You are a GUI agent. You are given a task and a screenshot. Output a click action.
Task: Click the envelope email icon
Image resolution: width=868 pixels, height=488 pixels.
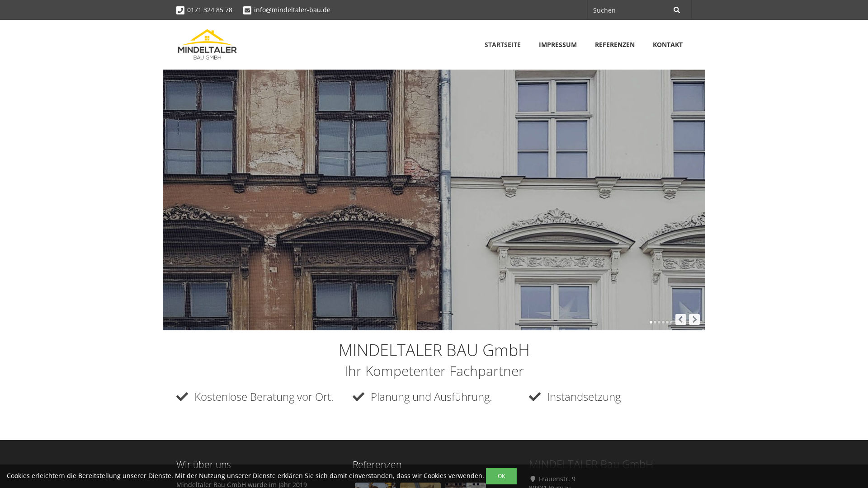pos(247,10)
